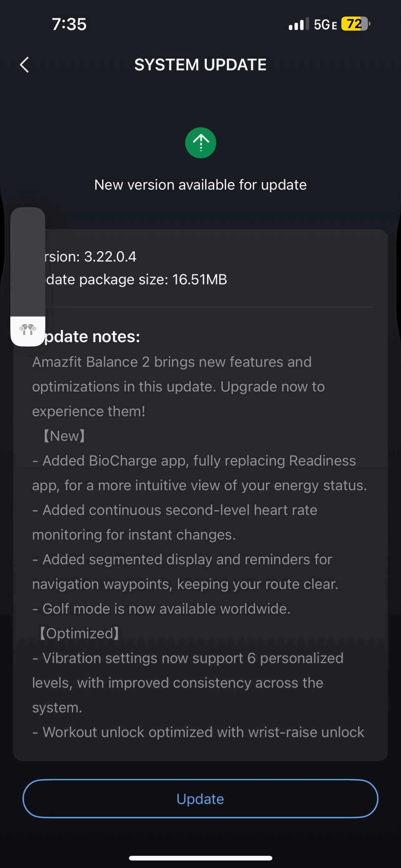The height and width of the screenshot is (868, 401).
Task: Tap the Update notes heading
Action: 92,337
